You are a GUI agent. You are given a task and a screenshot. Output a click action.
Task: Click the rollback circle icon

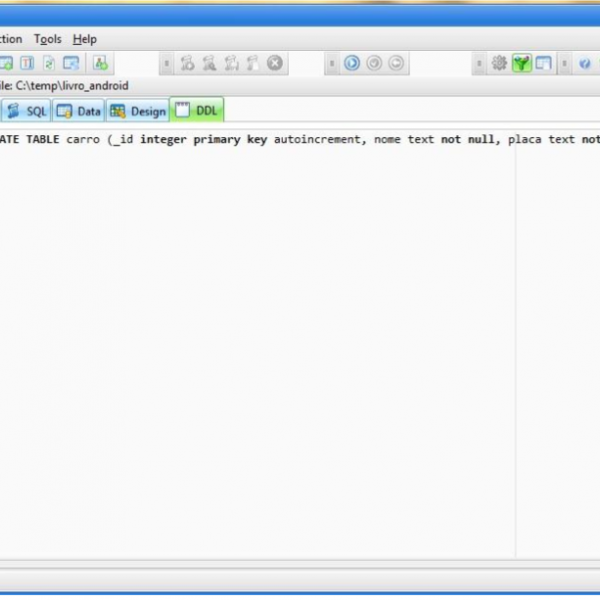tap(396, 63)
